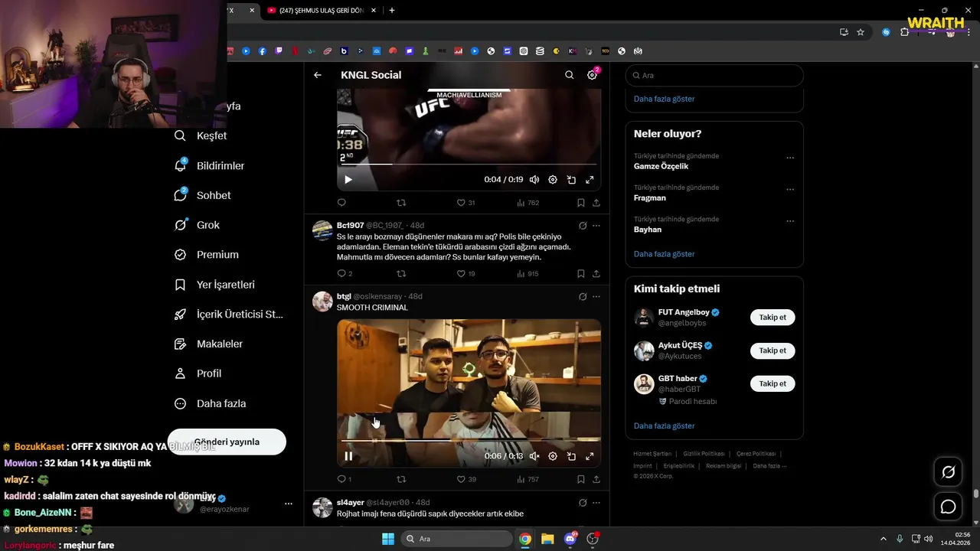
Task: Open Bc1907 profile avatar
Action: pyautogui.click(x=322, y=230)
